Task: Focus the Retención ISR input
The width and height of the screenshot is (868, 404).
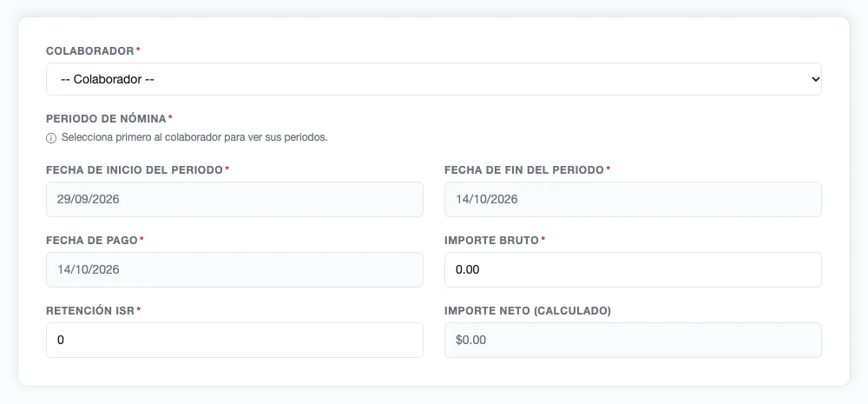Action: click(x=234, y=340)
